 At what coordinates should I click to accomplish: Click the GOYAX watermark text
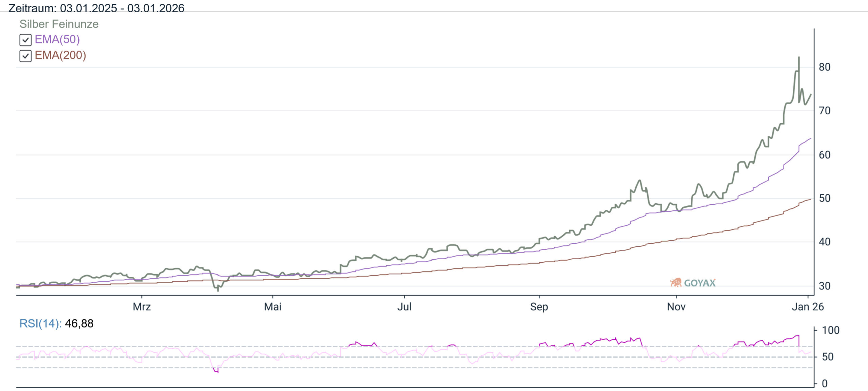pos(700,283)
